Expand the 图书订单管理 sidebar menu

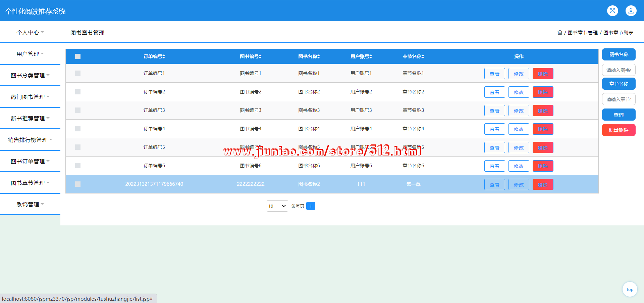30,161
